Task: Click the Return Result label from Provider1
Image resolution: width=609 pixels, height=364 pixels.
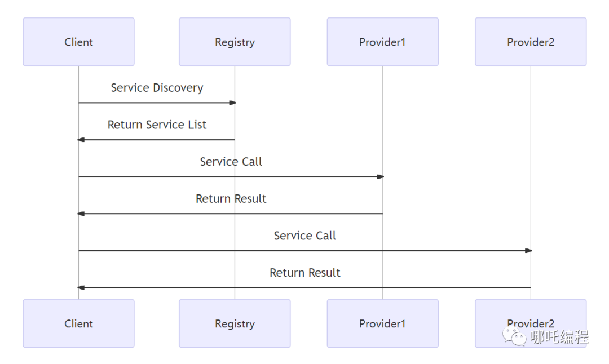Action: [231, 199]
